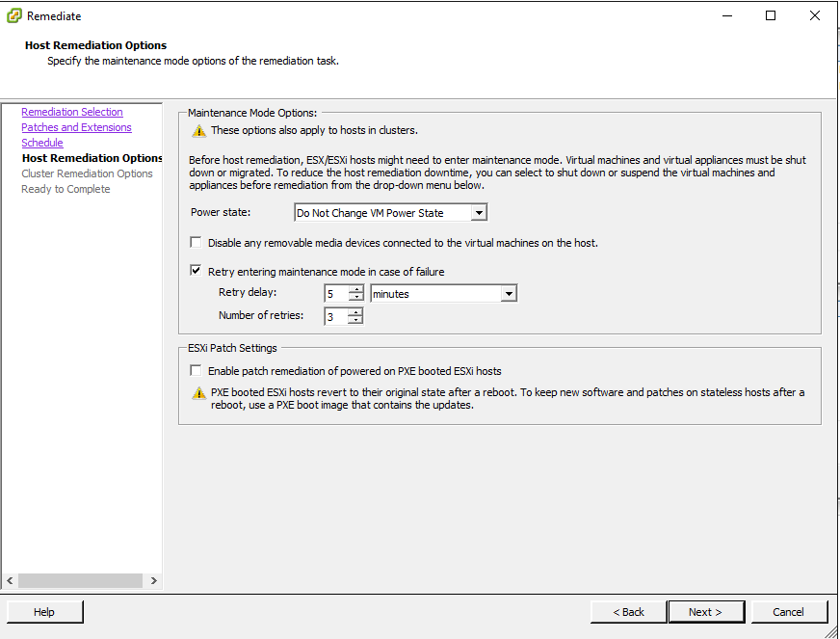Cancel the remediation wizard

[788, 612]
